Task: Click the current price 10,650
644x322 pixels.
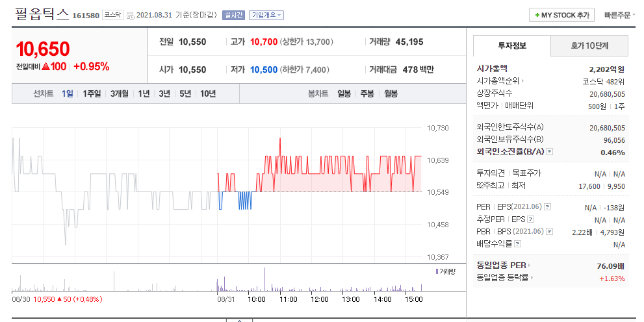Action: pos(43,49)
